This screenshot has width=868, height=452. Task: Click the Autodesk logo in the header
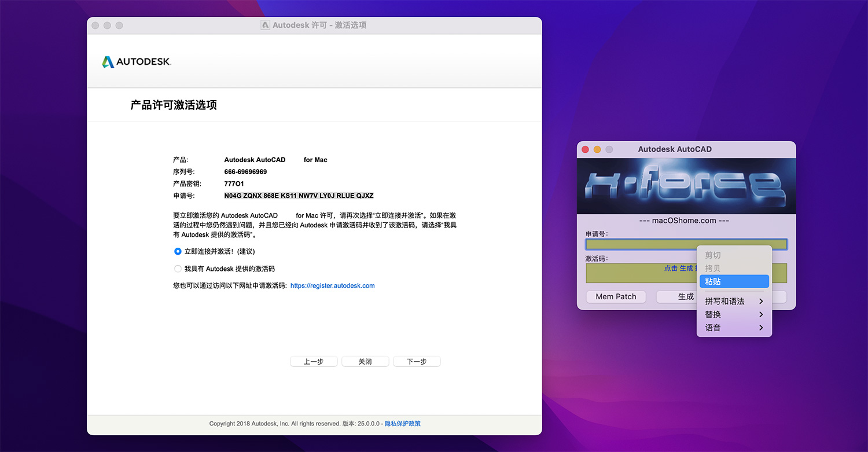[x=137, y=62]
